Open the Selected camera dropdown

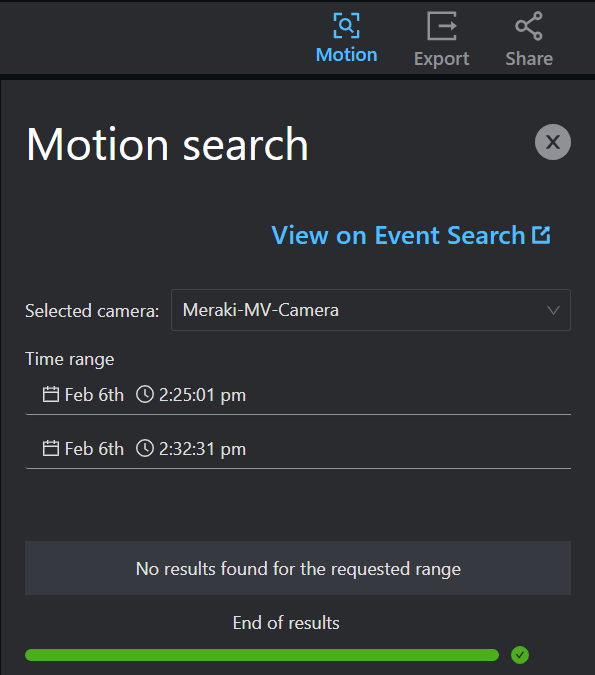371,310
